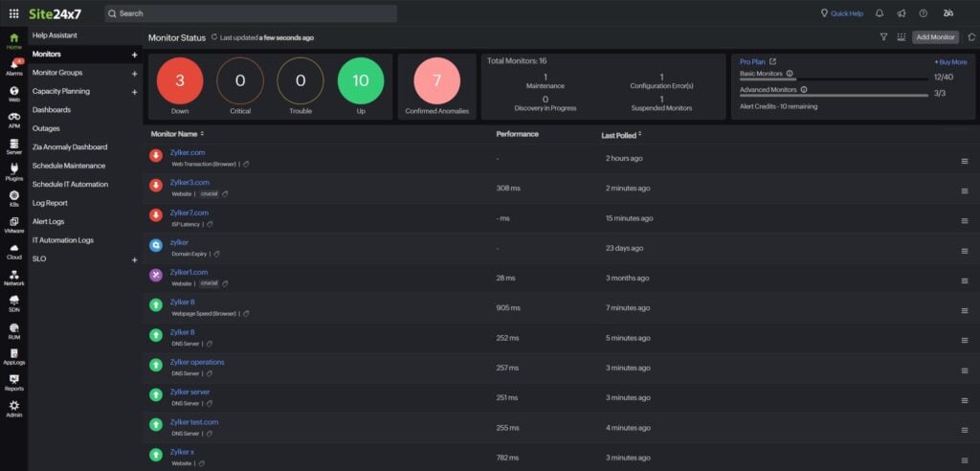
Task: Refresh the Monitor Status last updated icon
Action: 214,37
